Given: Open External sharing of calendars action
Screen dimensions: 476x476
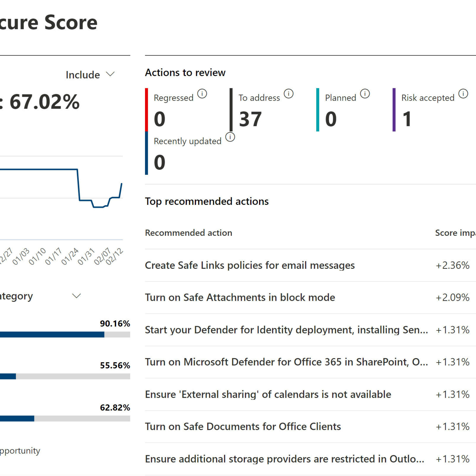Looking at the screenshot, I should (x=268, y=394).
